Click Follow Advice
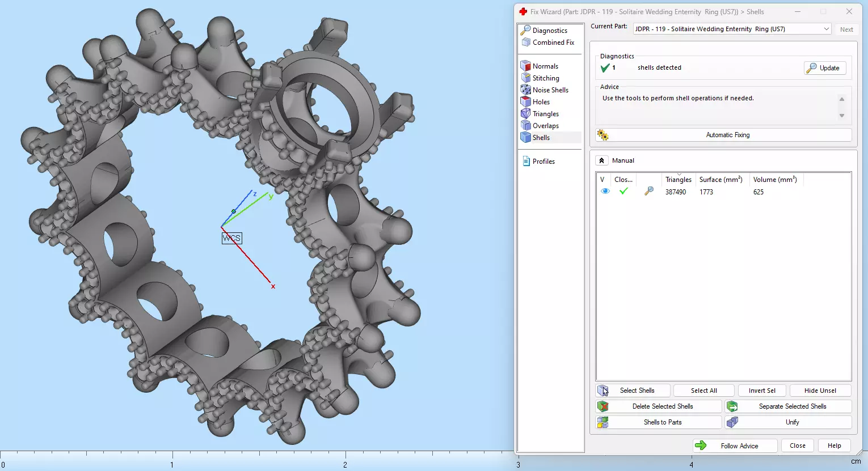 (x=735, y=445)
